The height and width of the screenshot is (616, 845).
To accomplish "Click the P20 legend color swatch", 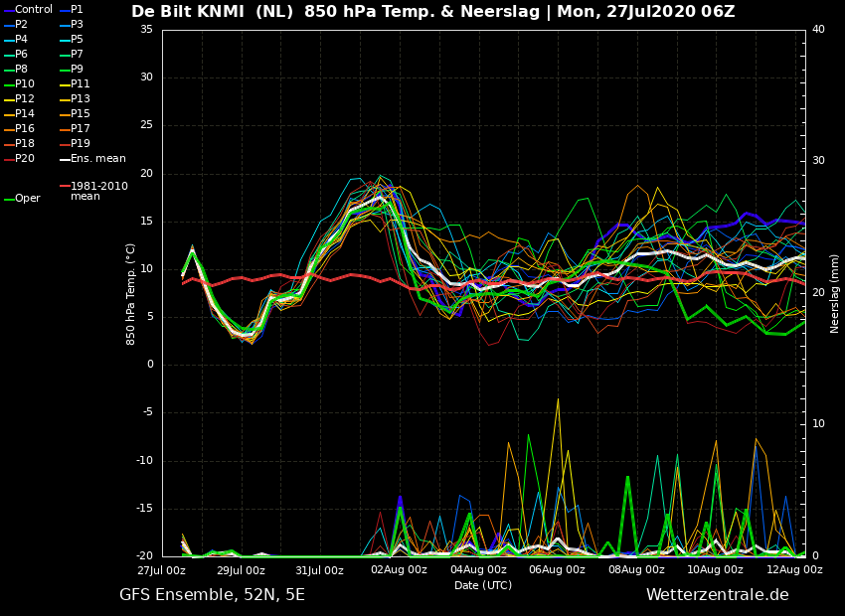I will tap(9, 159).
